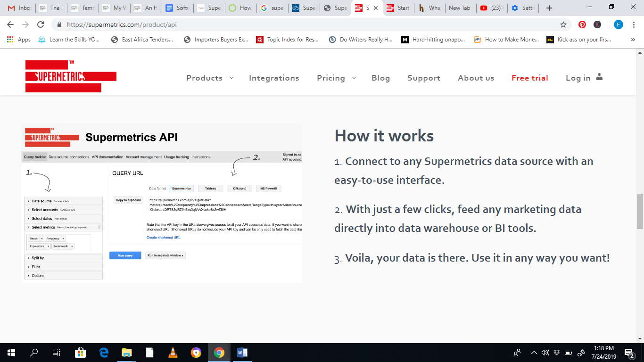Go back to the previous page
This screenshot has height=362, width=644.
click(x=11, y=25)
